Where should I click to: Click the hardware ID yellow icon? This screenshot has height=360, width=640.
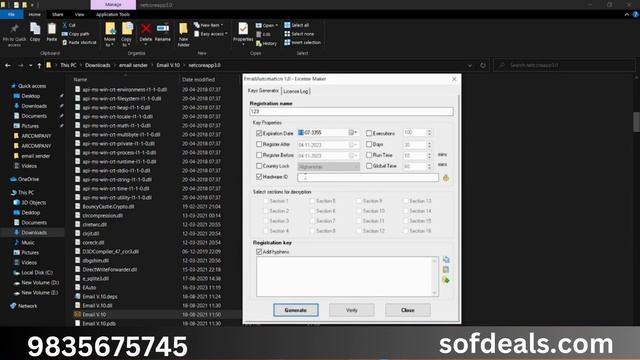[446, 178]
